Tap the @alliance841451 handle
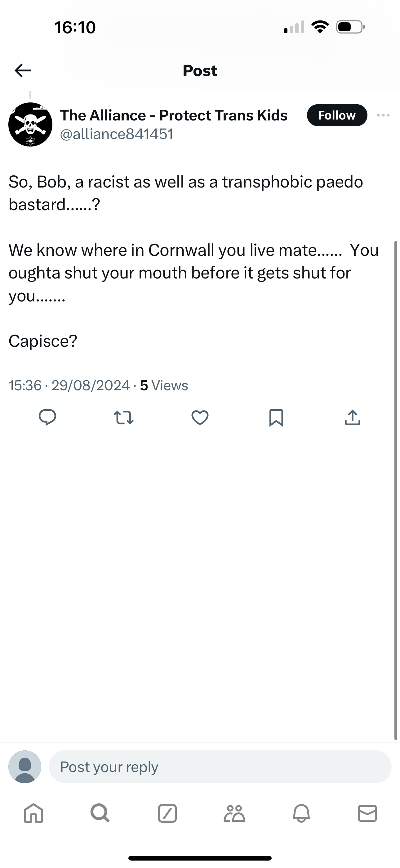 (117, 134)
